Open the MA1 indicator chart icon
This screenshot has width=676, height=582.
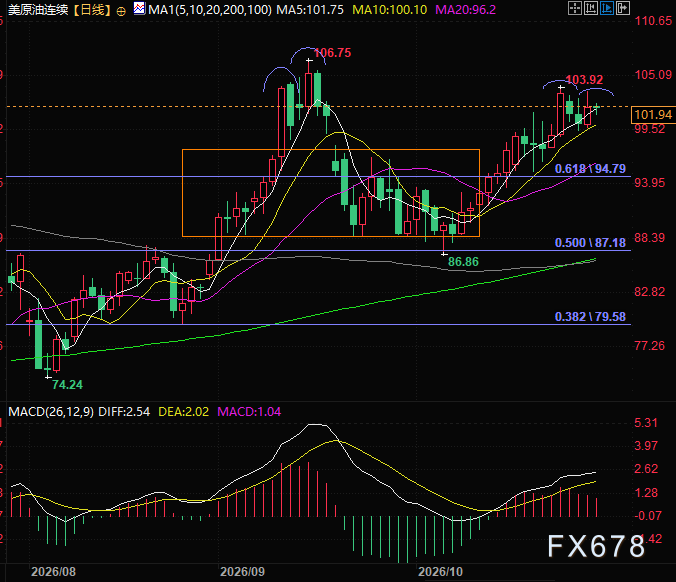click(x=139, y=8)
